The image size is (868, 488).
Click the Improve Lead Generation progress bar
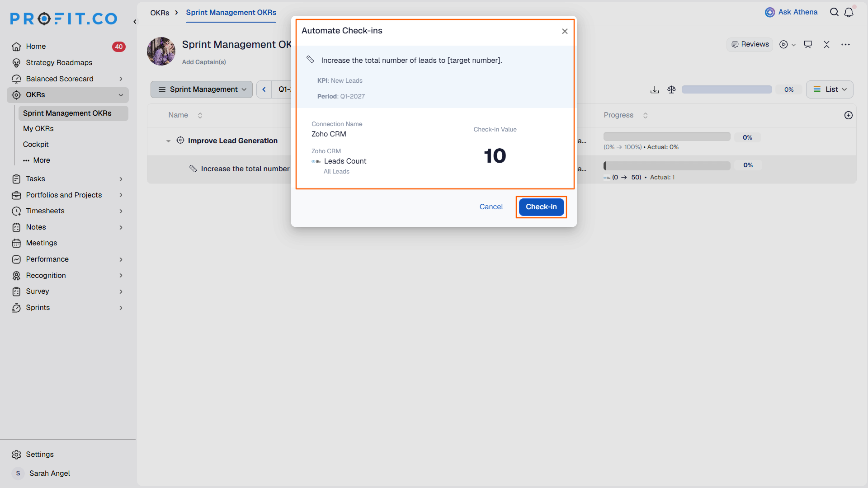coord(667,137)
